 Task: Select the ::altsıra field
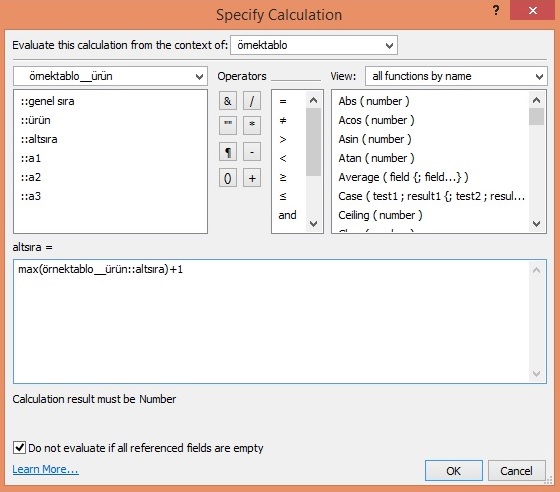(x=39, y=139)
